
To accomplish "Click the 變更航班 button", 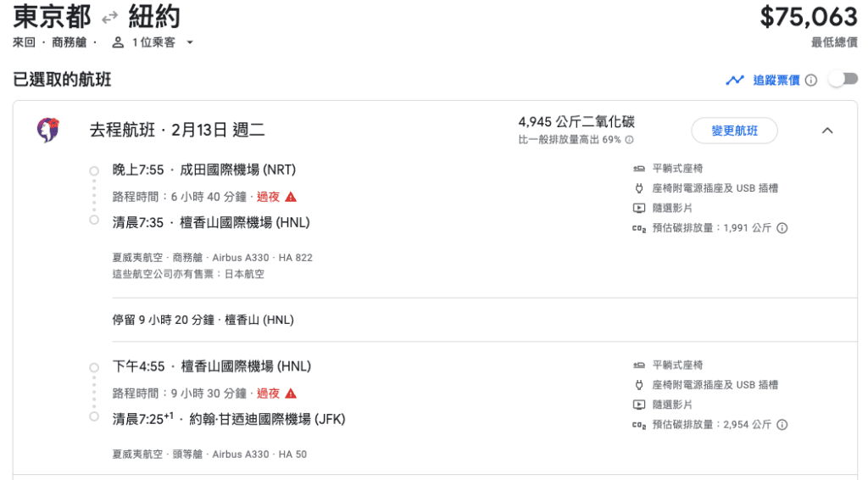I will (x=735, y=131).
